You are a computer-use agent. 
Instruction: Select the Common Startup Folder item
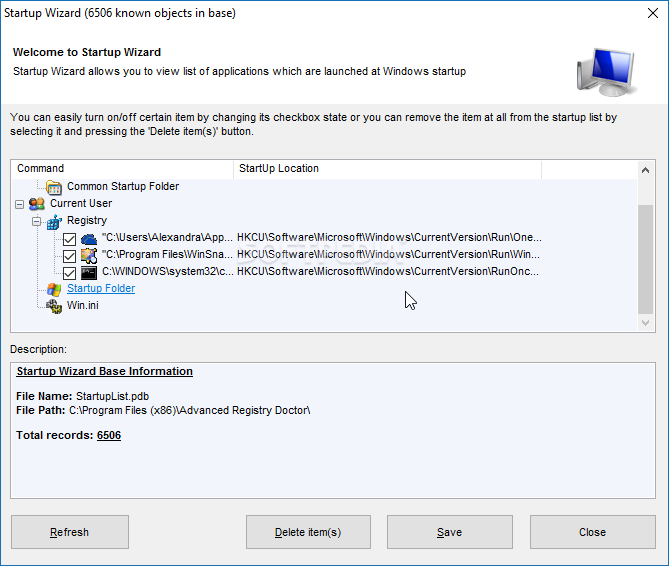point(123,186)
